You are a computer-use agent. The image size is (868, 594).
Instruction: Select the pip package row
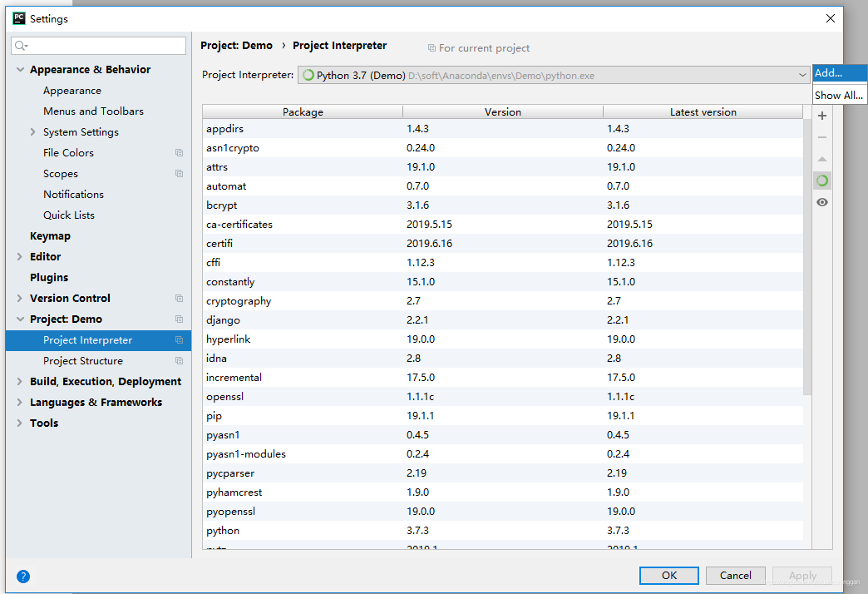coord(503,416)
